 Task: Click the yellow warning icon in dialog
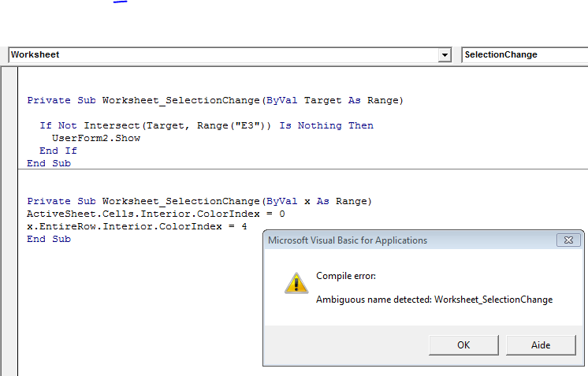[296, 283]
